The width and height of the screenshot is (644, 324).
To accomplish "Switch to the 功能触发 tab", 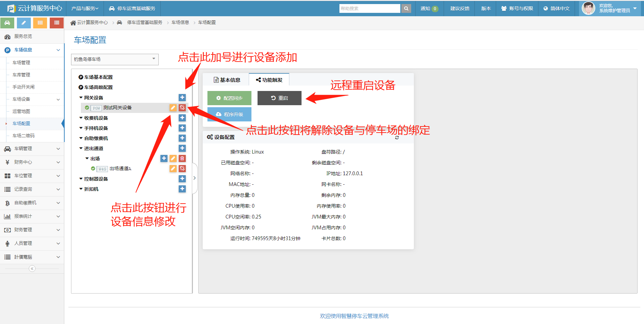I will 269,79.
